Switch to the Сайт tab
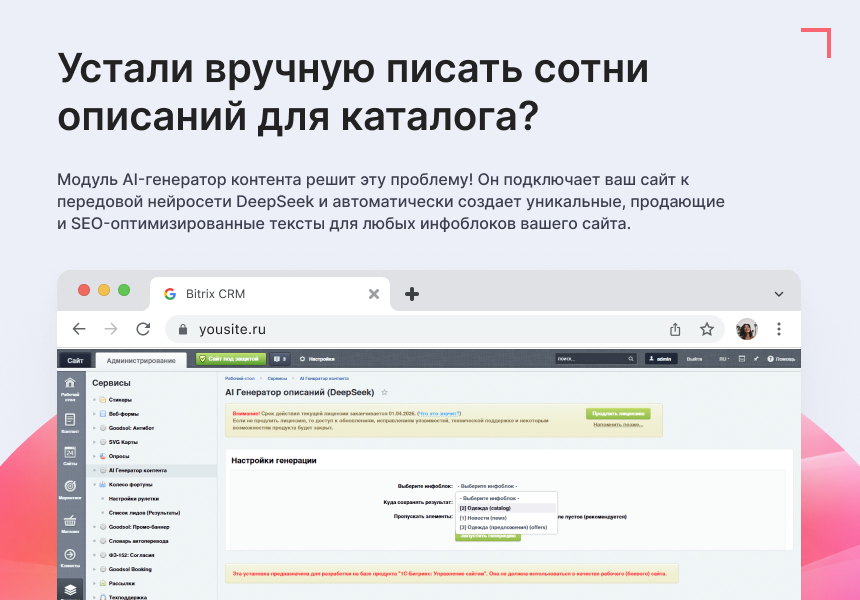The height and width of the screenshot is (600, 860). [75, 360]
